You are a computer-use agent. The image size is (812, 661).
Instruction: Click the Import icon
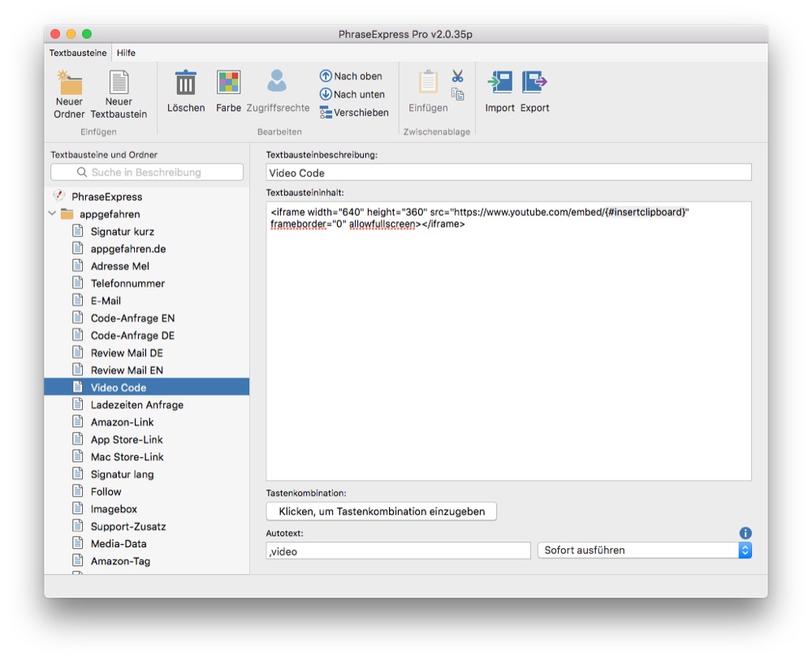click(499, 83)
